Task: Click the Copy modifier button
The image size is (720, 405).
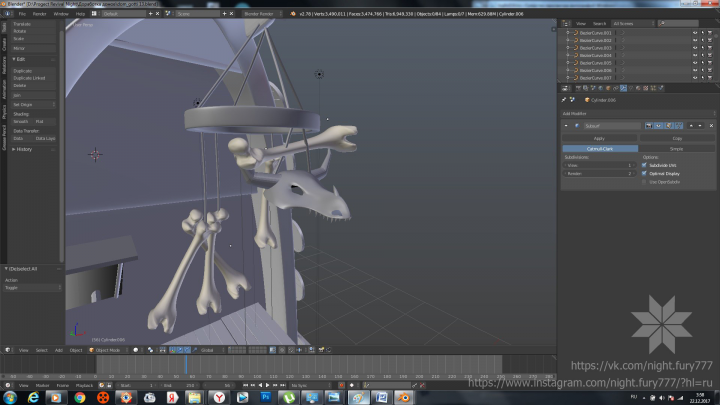Action: pos(677,138)
